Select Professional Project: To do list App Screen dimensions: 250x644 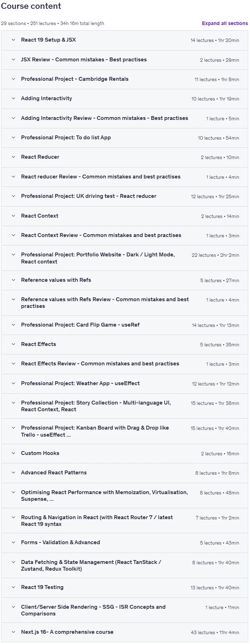pyautogui.click(x=125, y=138)
